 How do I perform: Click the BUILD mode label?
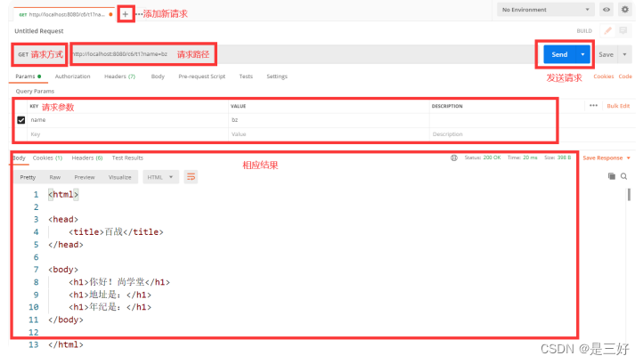pyautogui.click(x=584, y=31)
